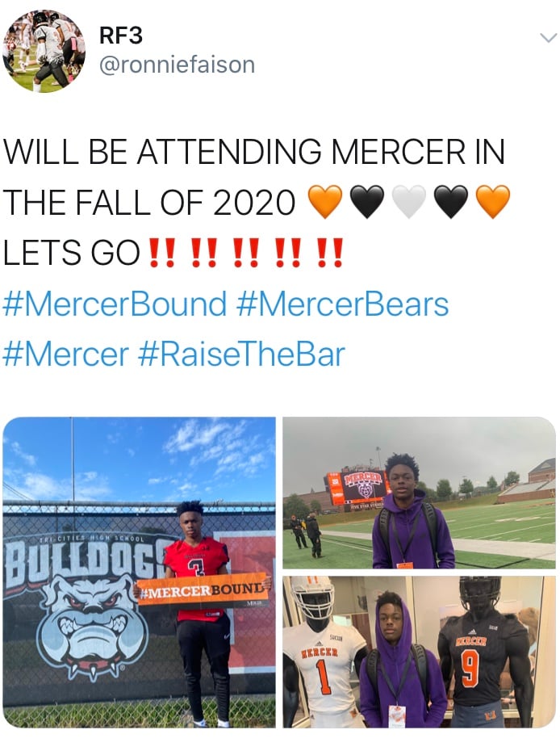
Task: Select the standalone #Mercer hashtag
Action: (x=66, y=355)
